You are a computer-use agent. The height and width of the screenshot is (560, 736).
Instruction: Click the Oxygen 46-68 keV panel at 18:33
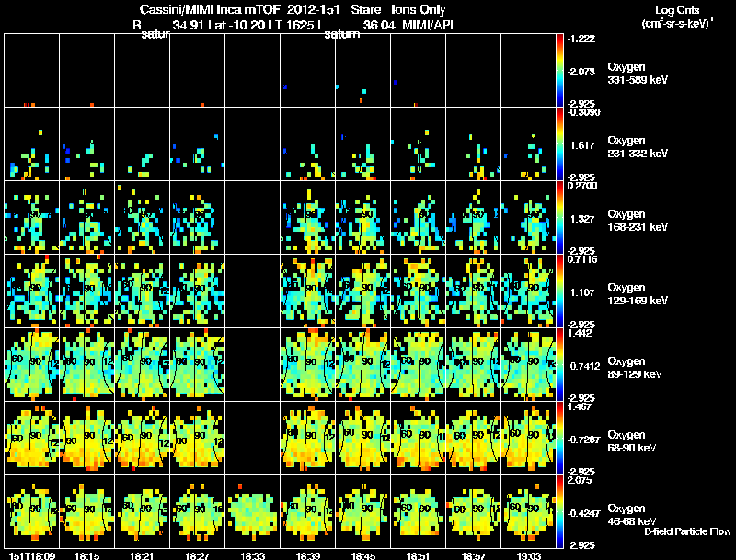point(252,511)
